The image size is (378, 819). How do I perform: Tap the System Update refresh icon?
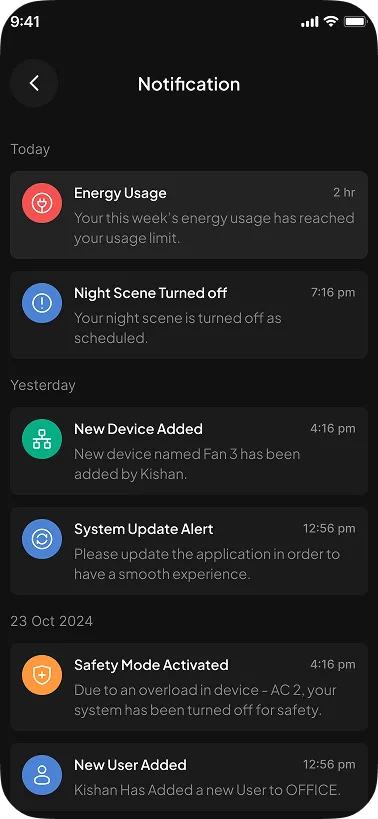click(42, 540)
